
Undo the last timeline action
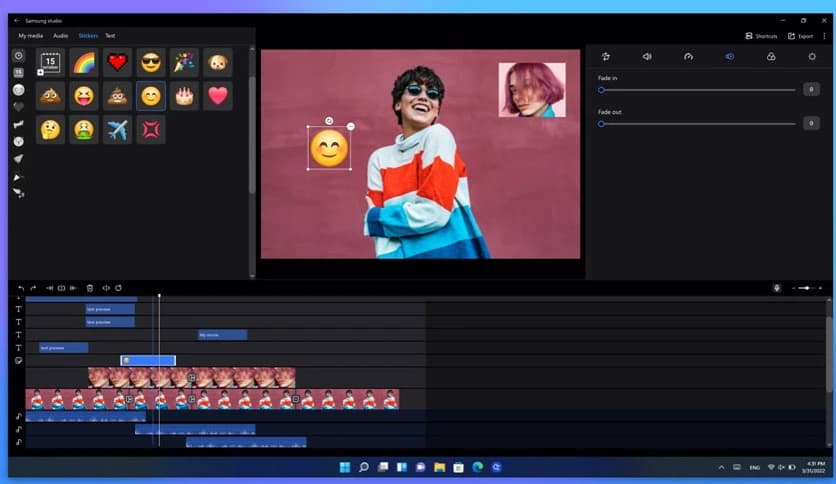21,288
